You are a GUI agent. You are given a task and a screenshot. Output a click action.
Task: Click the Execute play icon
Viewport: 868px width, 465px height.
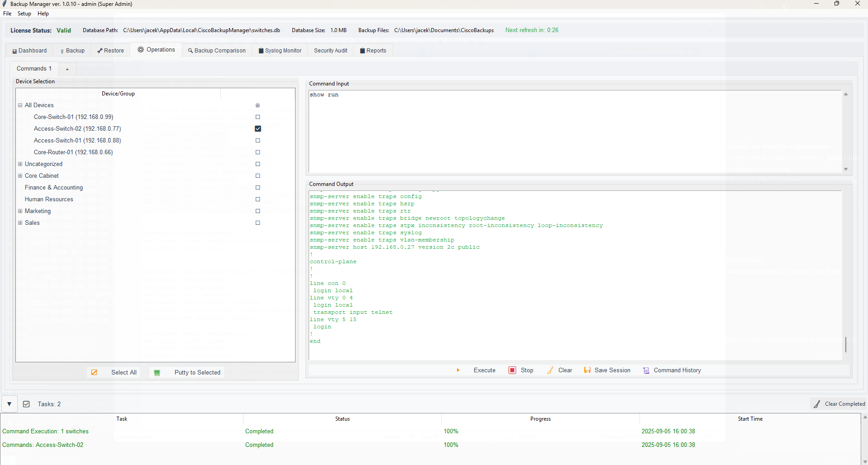pos(458,370)
